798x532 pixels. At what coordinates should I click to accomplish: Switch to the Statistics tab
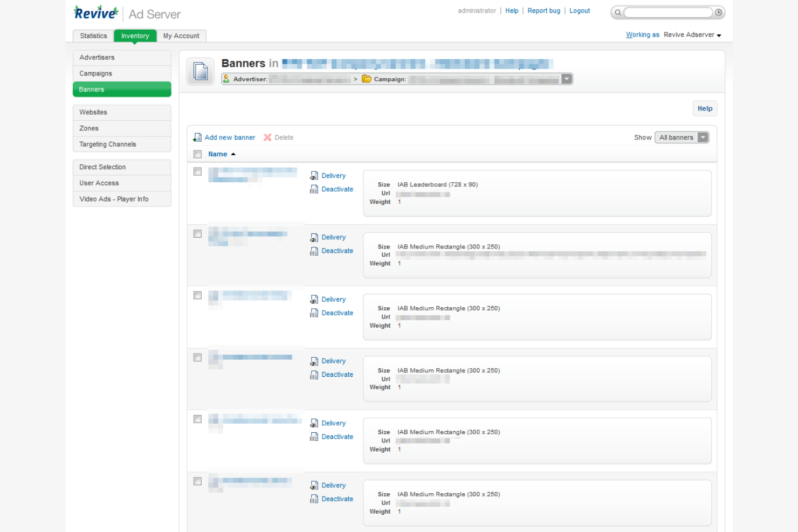(93, 36)
